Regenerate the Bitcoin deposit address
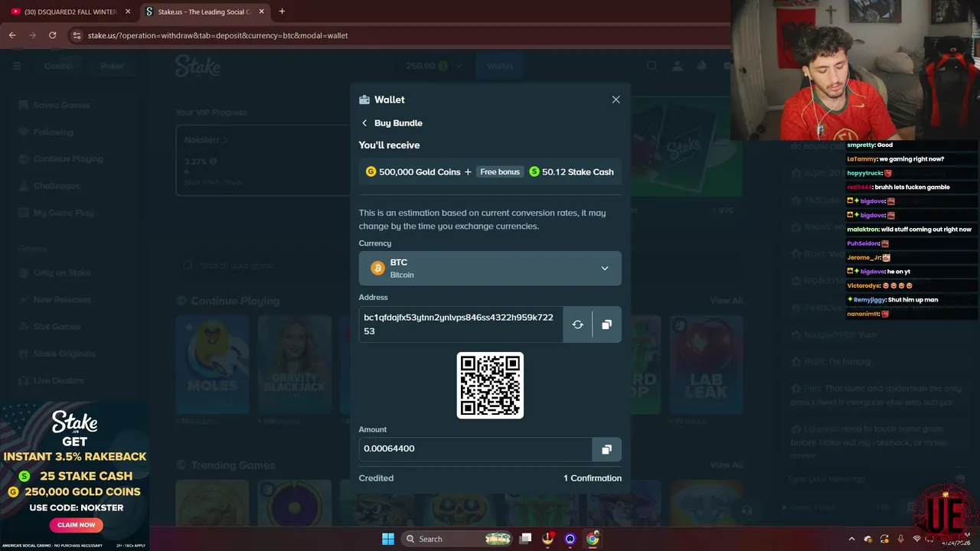The width and height of the screenshot is (980, 551). pos(577,324)
